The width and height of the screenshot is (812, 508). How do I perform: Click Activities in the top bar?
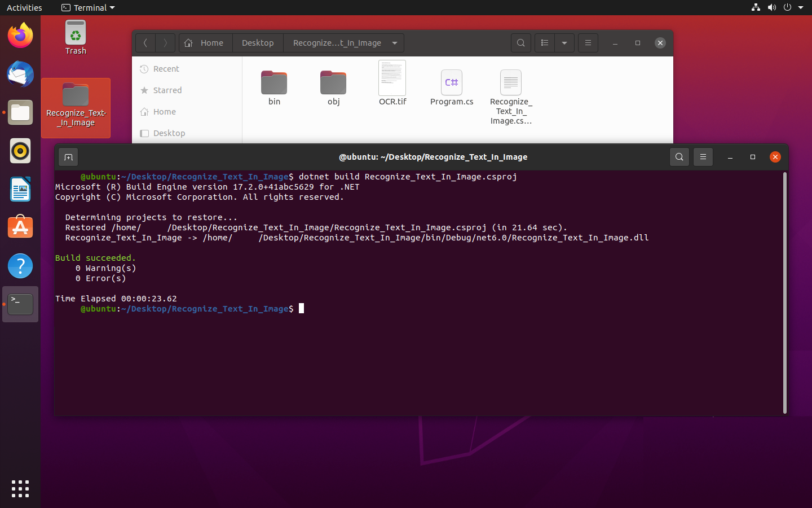[24, 8]
